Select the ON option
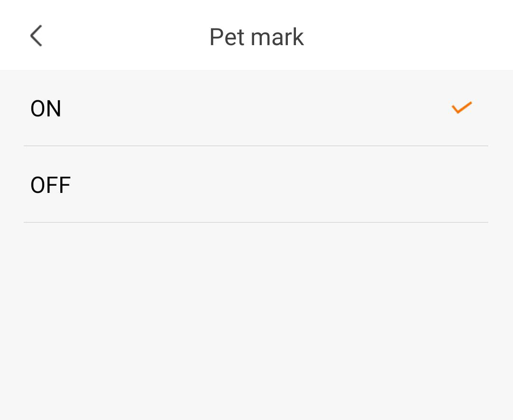This screenshot has width=513, height=420. (x=256, y=108)
